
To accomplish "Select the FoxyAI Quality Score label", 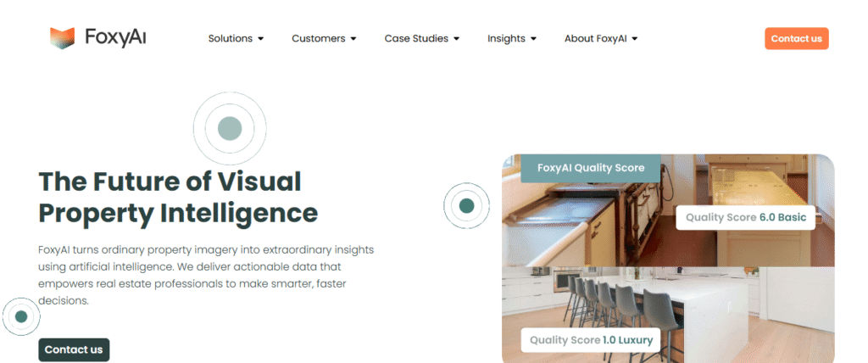I will pos(591,168).
